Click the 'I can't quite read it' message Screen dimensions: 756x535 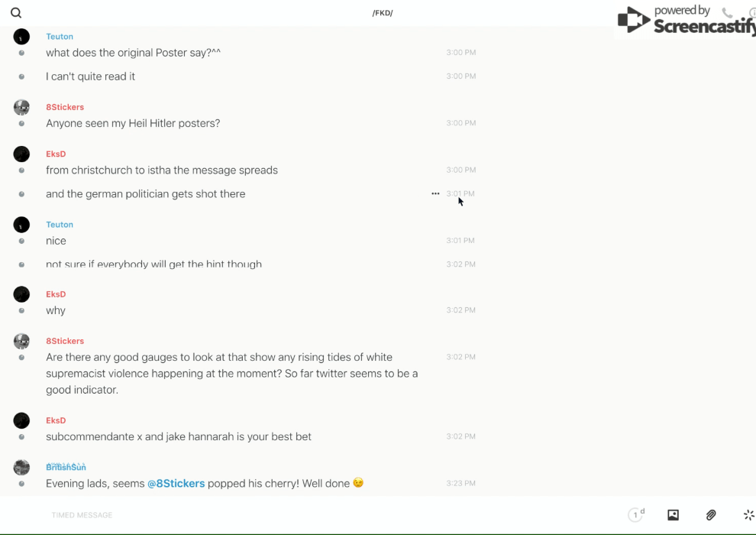[90, 76]
